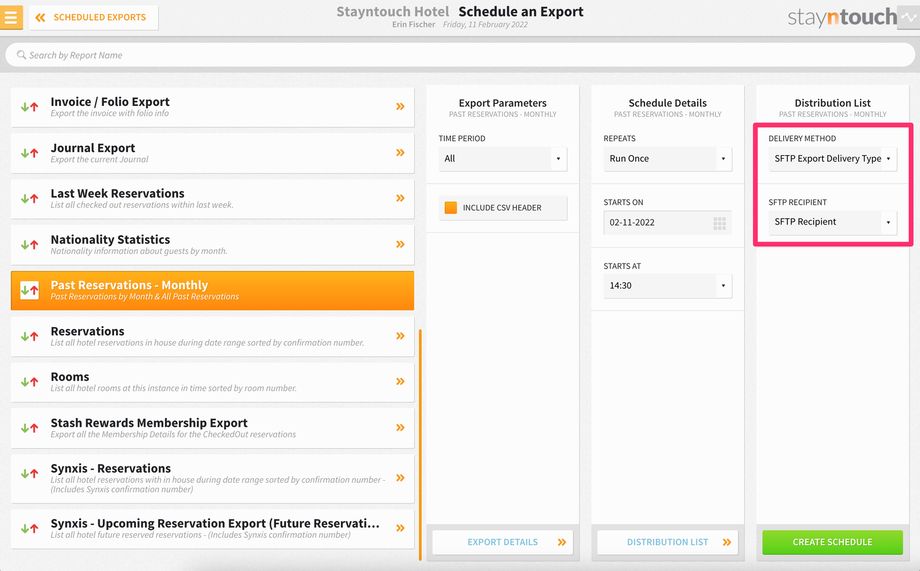The height and width of the screenshot is (571, 920).
Task: Toggle the Include CSV Header checkbox
Action: coord(451,208)
